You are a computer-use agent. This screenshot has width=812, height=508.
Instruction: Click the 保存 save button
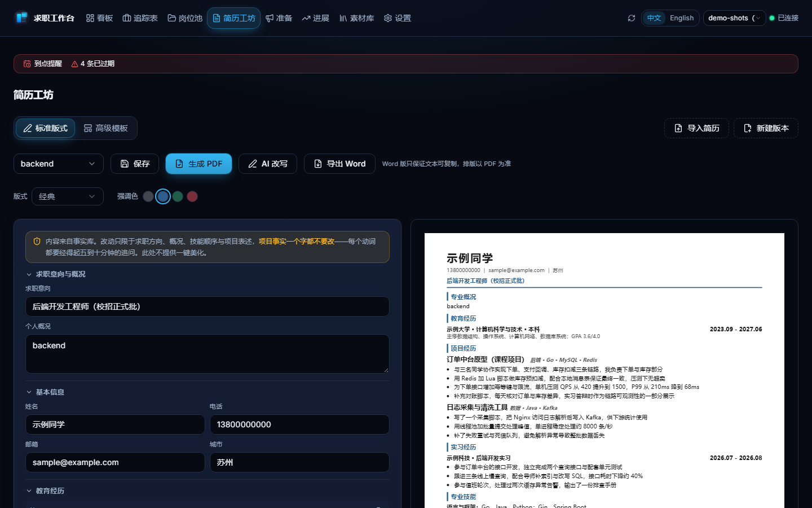click(x=135, y=164)
